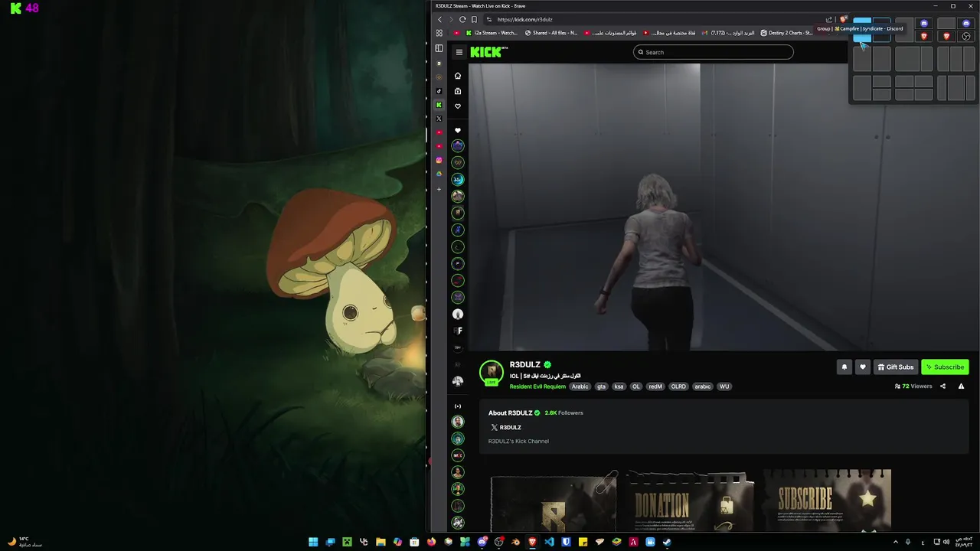
Task: Toggle Brave vertical sidebar panel icon
Action: pos(439,48)
